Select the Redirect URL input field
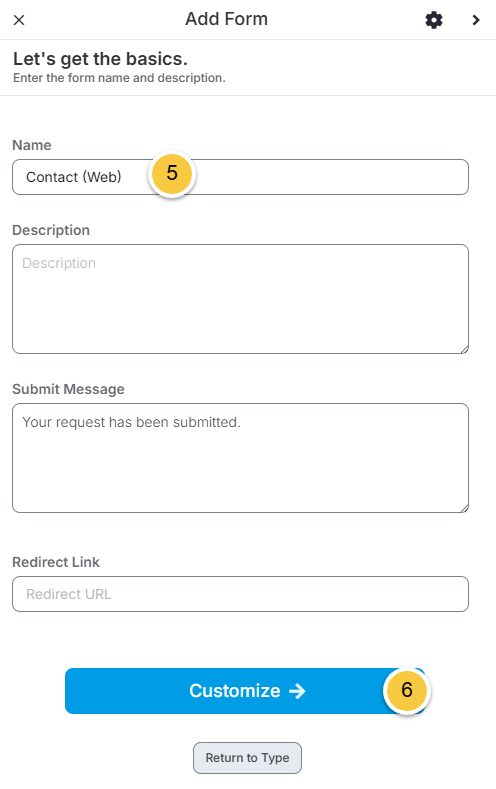Image resolution: width=496 pixels, height=789 pixels. [240, 594]
